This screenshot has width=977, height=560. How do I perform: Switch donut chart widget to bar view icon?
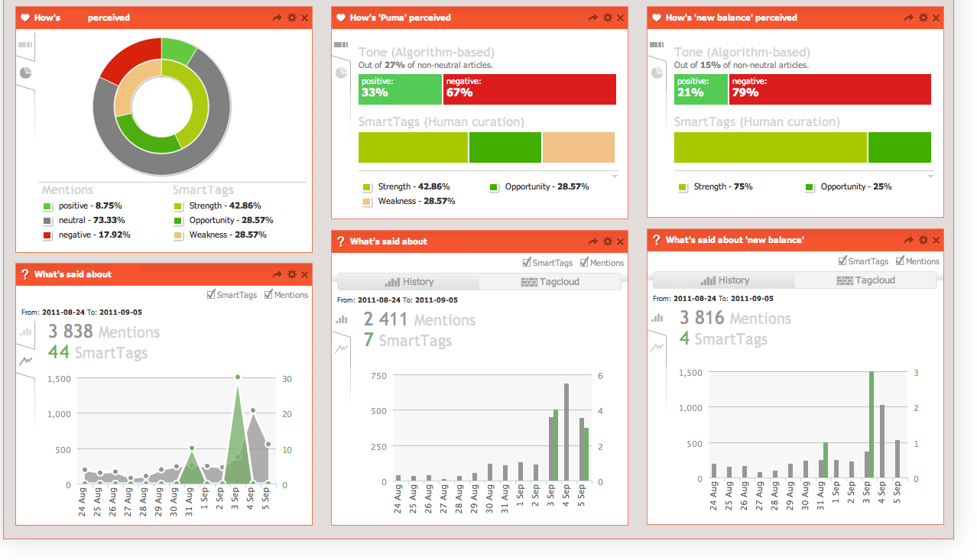(25, 45)
